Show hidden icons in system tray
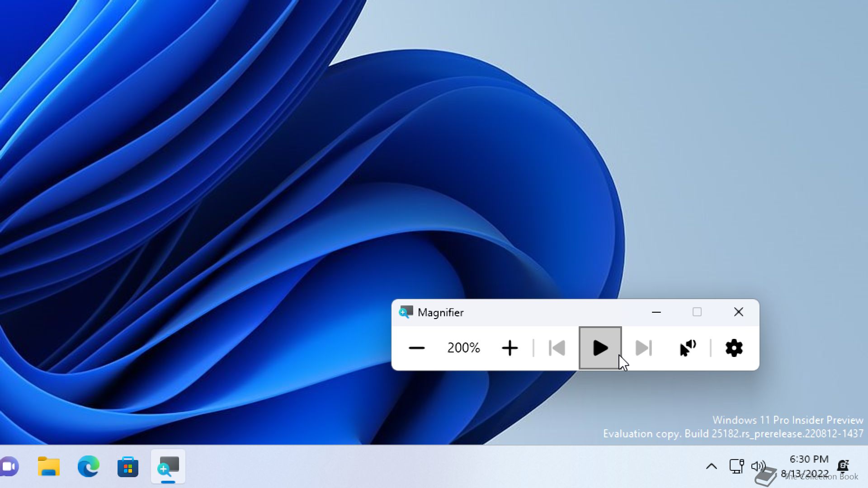The height and width of the screenshot is (488, 868). click(712, 466)
